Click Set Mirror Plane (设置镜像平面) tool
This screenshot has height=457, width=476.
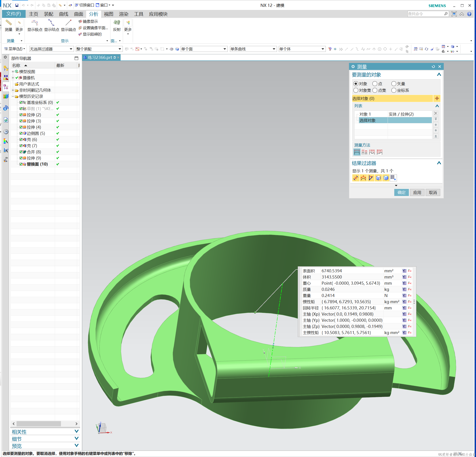[x=93, y=28]
